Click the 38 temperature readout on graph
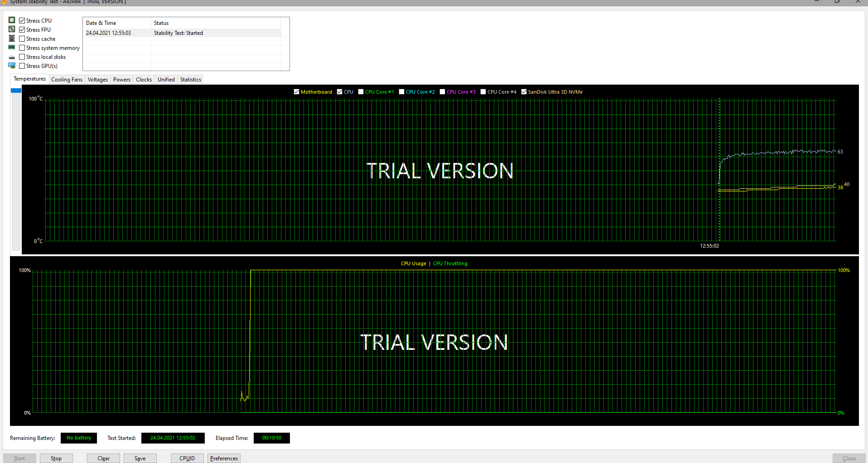Screen dimensions: 868x463 [x=840, y=187]
